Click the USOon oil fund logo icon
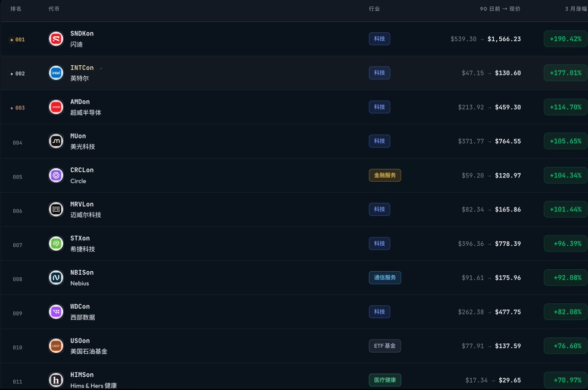588x390 pixels. (56, 346)
